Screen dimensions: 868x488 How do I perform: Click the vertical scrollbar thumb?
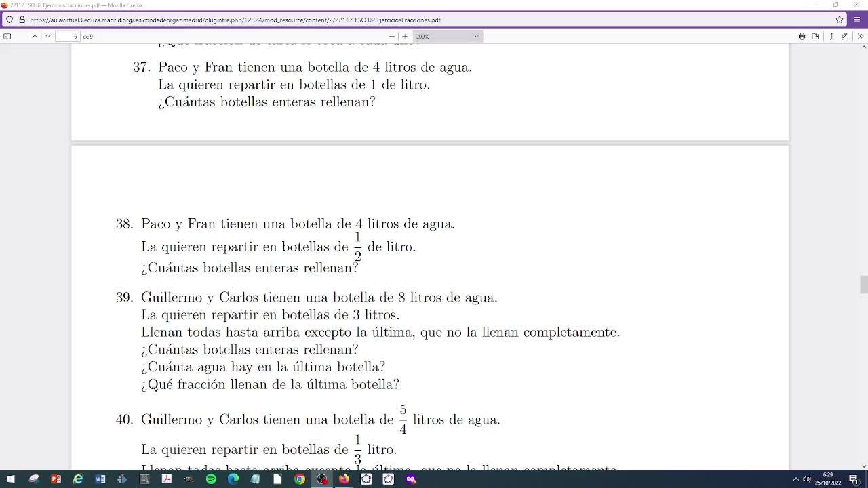pos(863,285)
